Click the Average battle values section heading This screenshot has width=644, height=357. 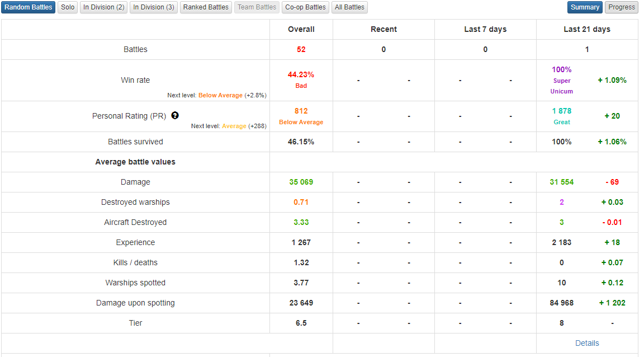[135, 162]
